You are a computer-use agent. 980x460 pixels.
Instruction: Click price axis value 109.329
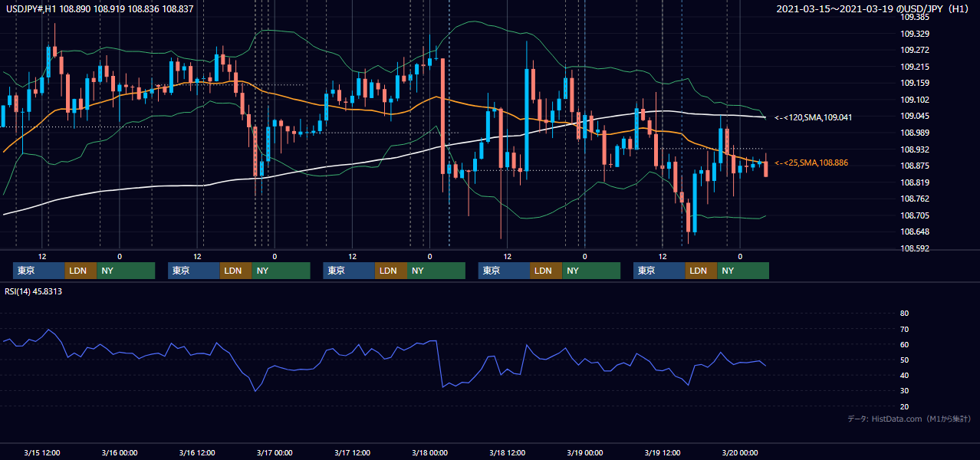(915, 34)
